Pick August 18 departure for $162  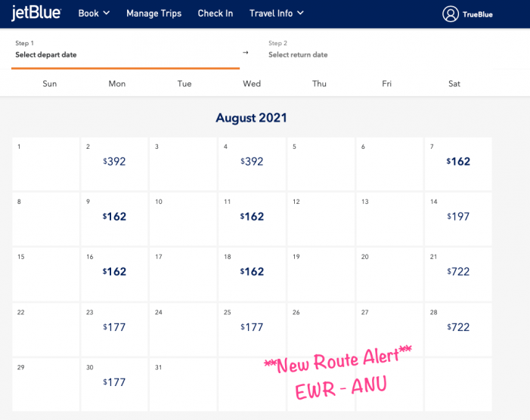252,271
